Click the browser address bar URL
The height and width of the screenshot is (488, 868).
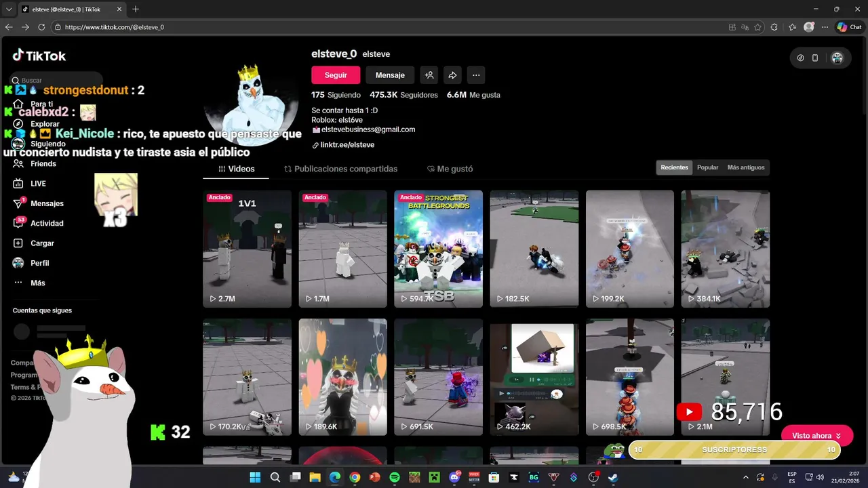(x=115, y=27)
